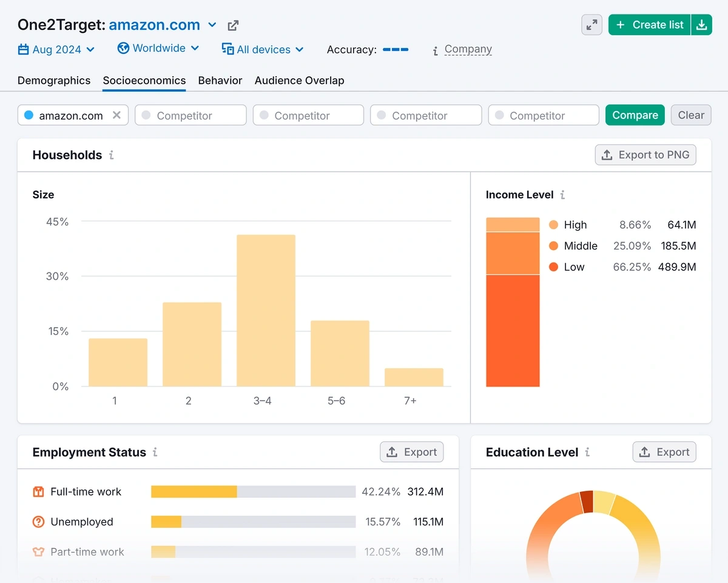Viewport: 728px width, 583px height.
Task: Click the household size 5–6 bar
Action: [340, 354]
